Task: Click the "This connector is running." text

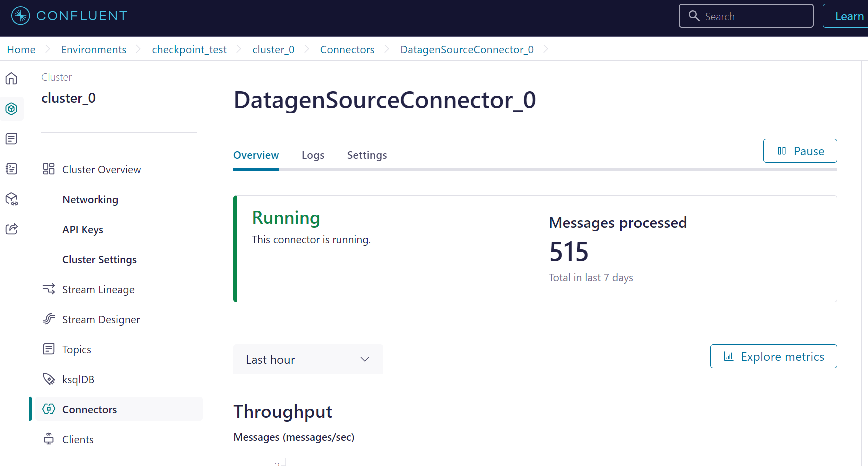Action: coord(311,240)
